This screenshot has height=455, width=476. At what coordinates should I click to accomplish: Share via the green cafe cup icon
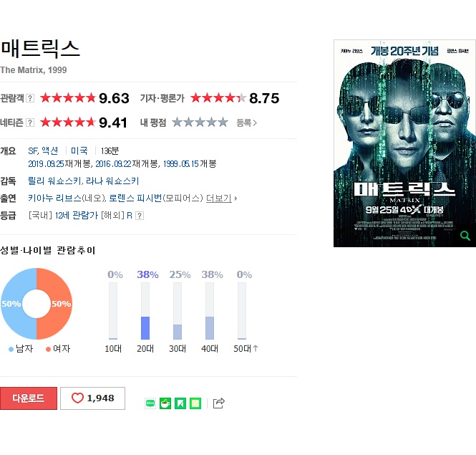[165, 403]
